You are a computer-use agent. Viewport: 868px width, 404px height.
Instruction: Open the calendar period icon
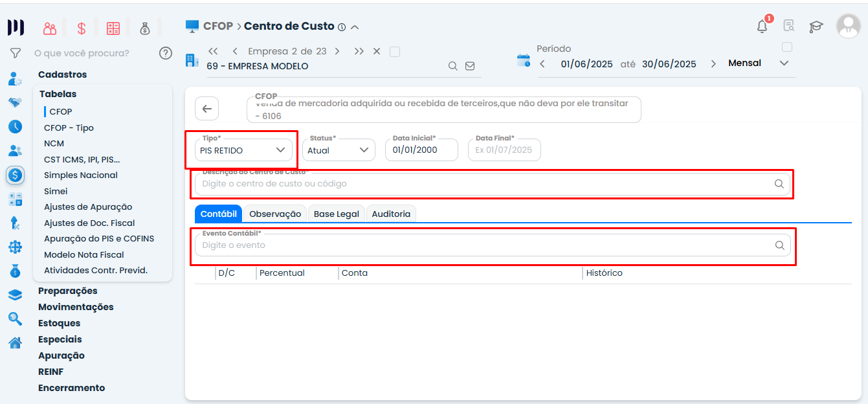pyautogui.click(x=523, y=61)
